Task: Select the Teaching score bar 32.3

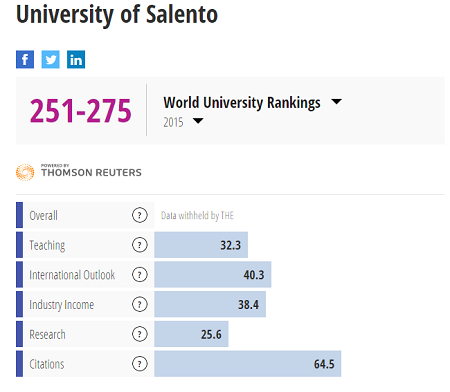Action: 201,245
